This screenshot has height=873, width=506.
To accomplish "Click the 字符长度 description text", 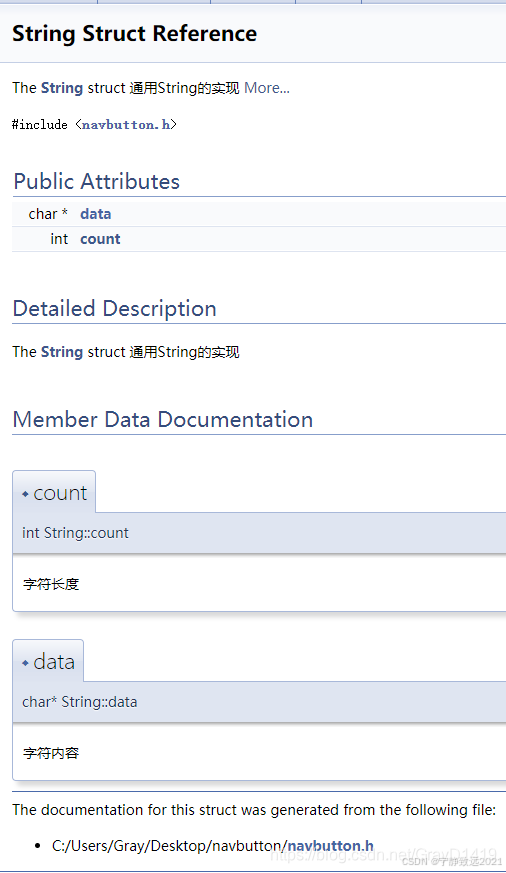I will (51, 584).
